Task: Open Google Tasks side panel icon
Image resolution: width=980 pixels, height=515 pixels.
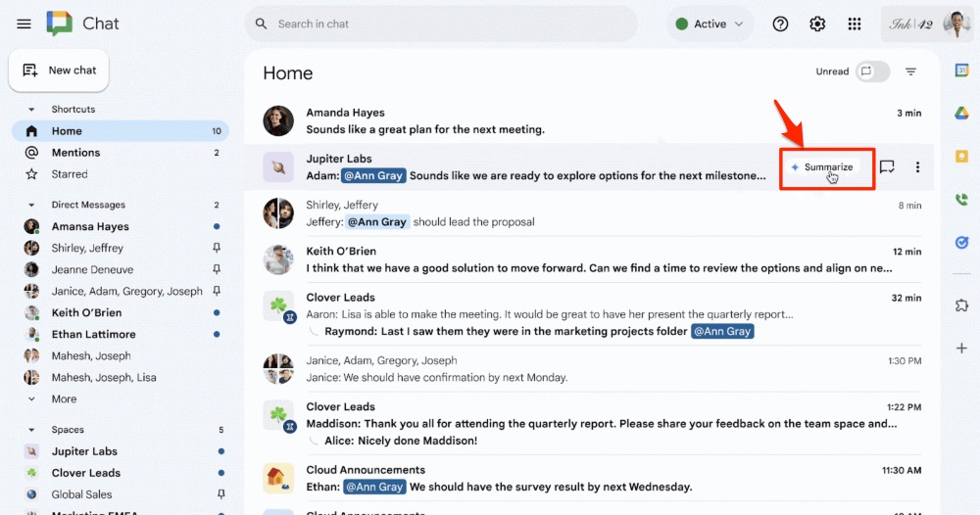Action: pyautogui.click(x=962, y=242)
